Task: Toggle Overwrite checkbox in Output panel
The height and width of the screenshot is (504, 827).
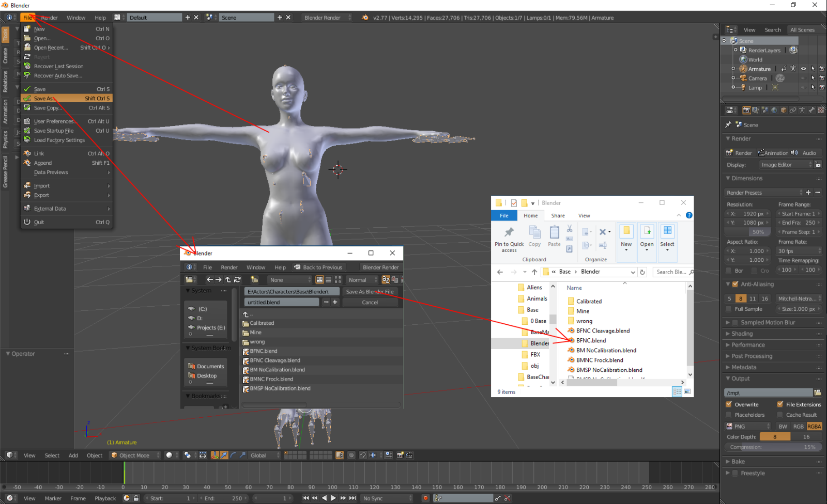Action: pos(729,404)
